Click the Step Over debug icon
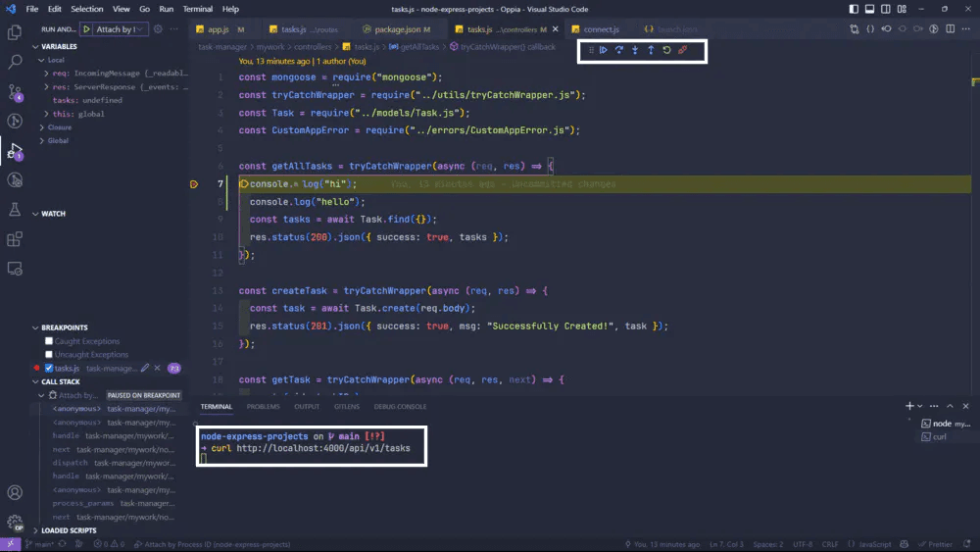 point(619,50)
